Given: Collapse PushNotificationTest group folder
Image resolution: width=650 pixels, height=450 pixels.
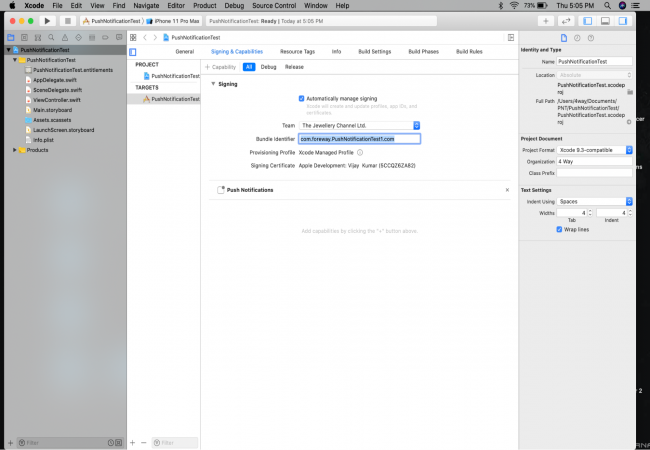Looking at the screenshot, I should coord(15,60).
